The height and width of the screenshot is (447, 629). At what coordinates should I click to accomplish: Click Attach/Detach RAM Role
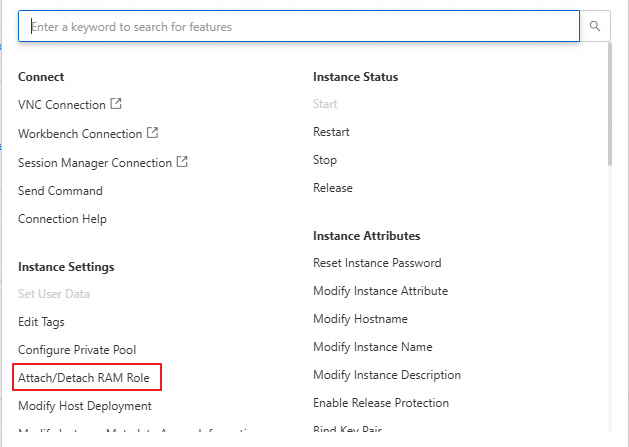point(89,378)
